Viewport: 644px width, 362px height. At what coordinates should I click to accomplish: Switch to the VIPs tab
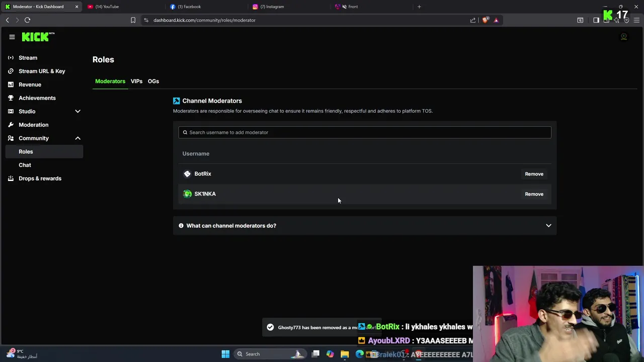(x=136, y=81)
